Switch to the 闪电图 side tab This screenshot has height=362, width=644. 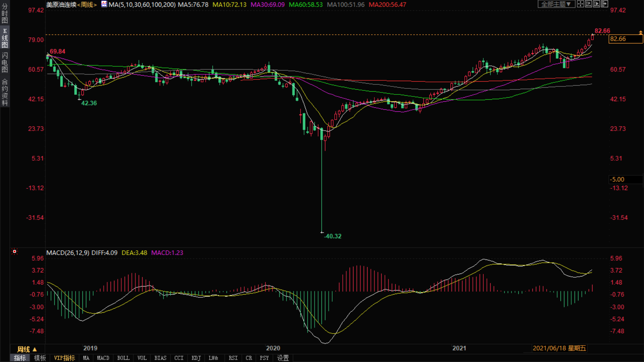pos(5,62)
